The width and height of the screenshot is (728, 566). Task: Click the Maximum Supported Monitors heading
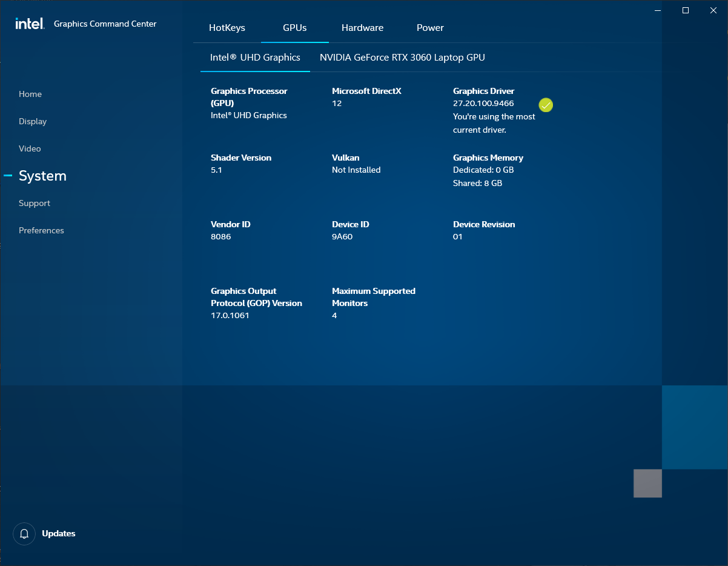click(x=374, y=297)
